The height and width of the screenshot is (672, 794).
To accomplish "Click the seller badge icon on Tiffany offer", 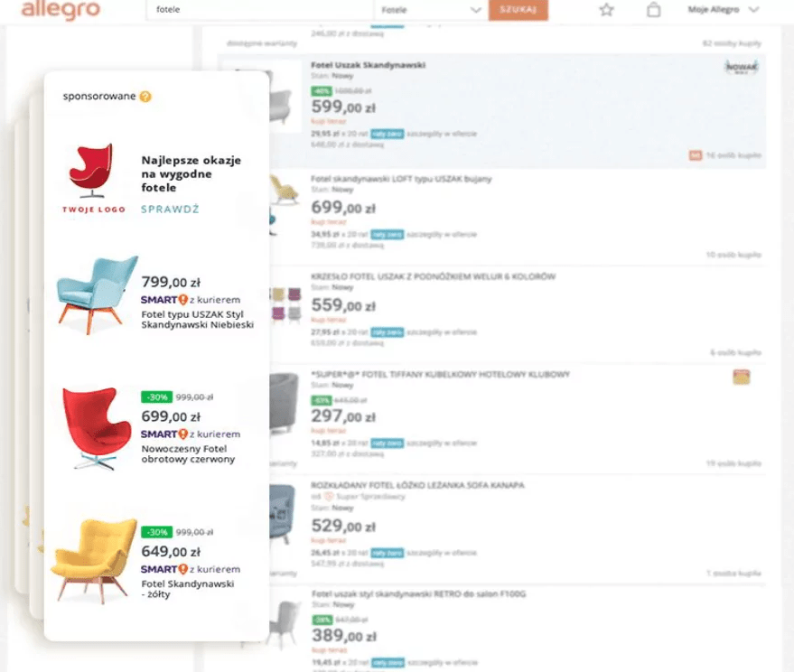I will 742,377.
